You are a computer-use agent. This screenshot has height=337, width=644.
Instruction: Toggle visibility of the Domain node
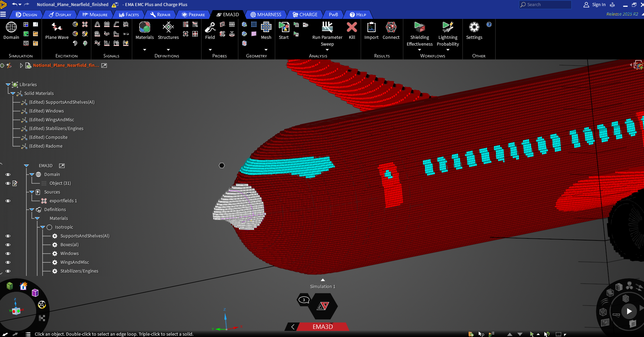(x=8, y=174)
